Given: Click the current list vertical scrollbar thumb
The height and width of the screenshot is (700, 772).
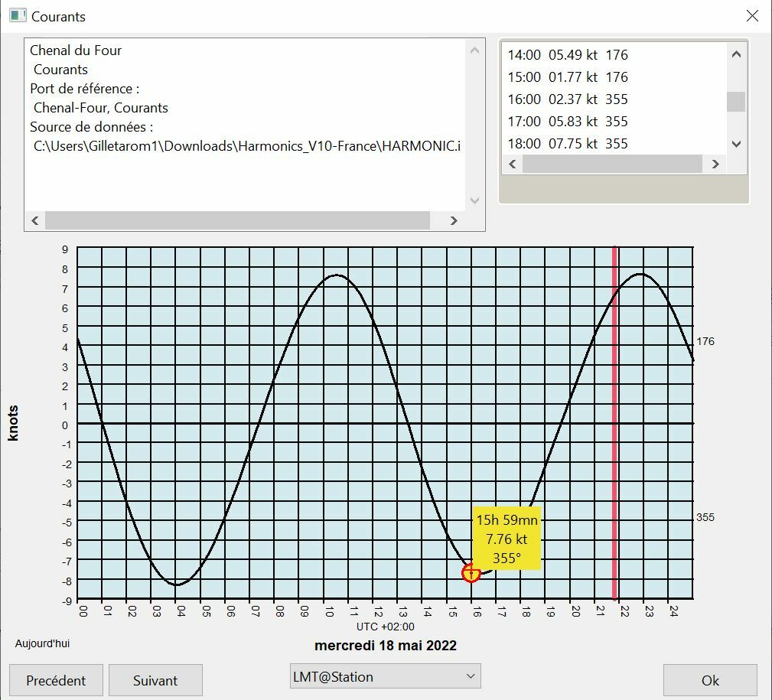Looking at the screenshot, I should tap(736, 102).
